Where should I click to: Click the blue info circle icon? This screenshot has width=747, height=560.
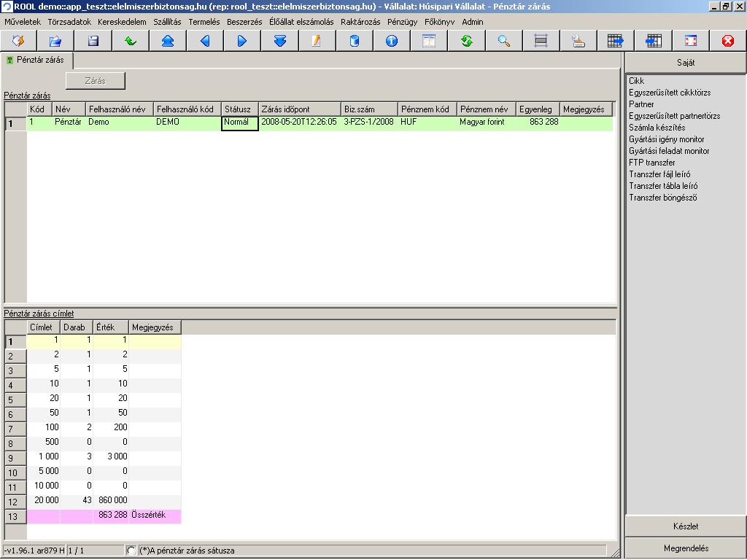[x=392, y=41]
